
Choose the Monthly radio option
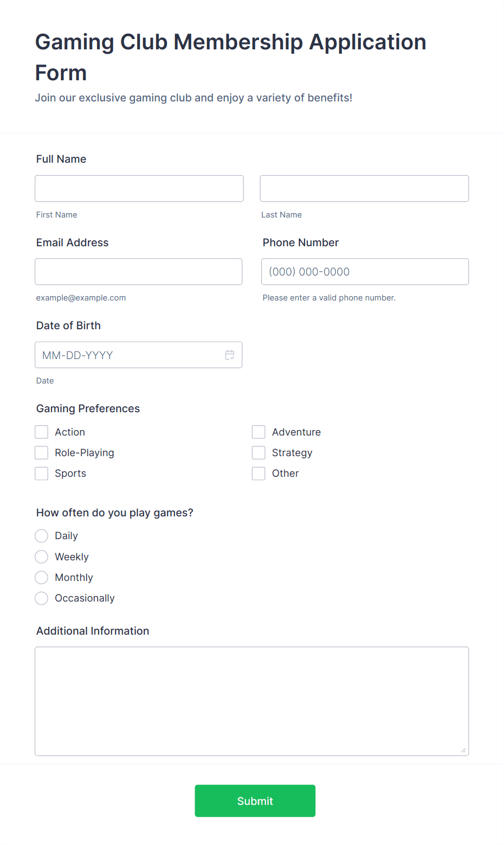click(x=41, y=577)
